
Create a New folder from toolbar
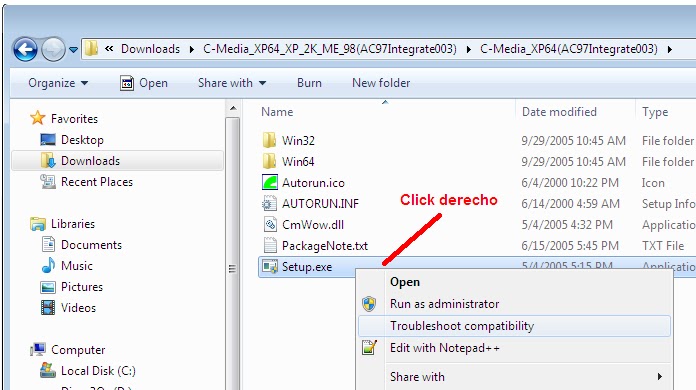coord(381,83)
